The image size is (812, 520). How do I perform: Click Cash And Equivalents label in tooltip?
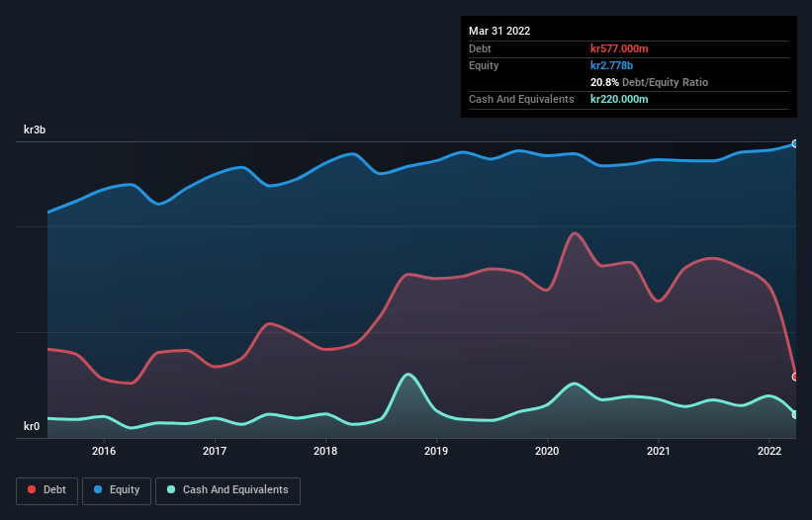click(x=521, y=99)
